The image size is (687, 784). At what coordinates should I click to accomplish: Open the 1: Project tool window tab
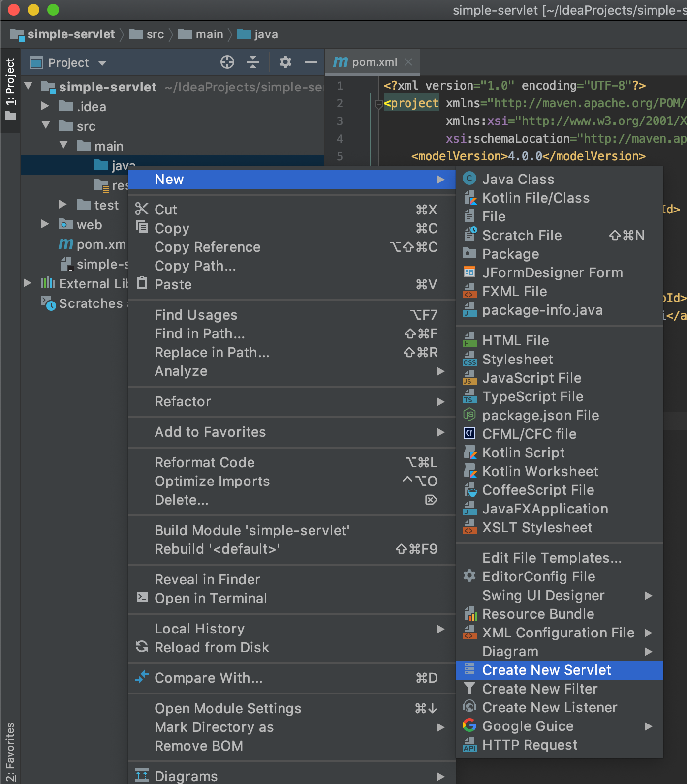10,90
